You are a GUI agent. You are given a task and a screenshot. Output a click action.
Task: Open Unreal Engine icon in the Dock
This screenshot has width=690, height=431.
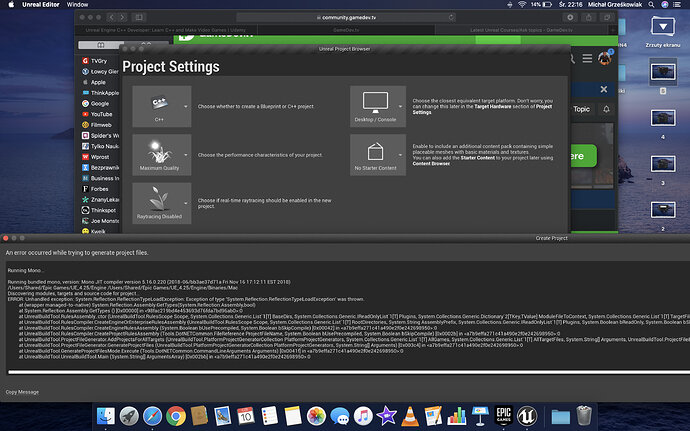[x=527, y=416]
